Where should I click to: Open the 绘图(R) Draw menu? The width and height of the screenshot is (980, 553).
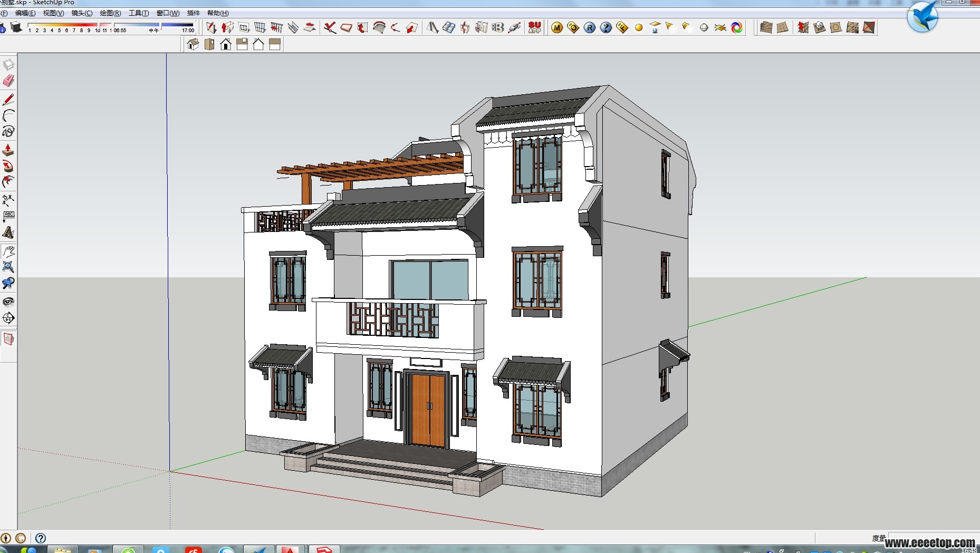pyautogui.click(x=110, y=13)
